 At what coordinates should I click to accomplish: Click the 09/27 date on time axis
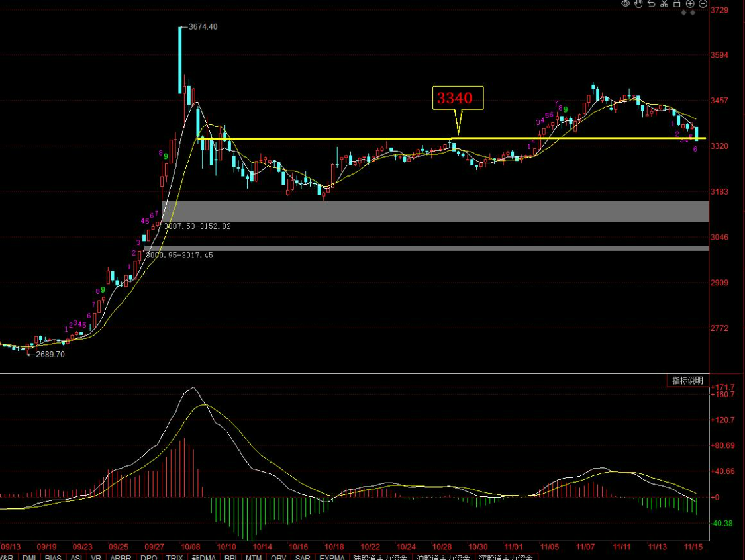154,547
